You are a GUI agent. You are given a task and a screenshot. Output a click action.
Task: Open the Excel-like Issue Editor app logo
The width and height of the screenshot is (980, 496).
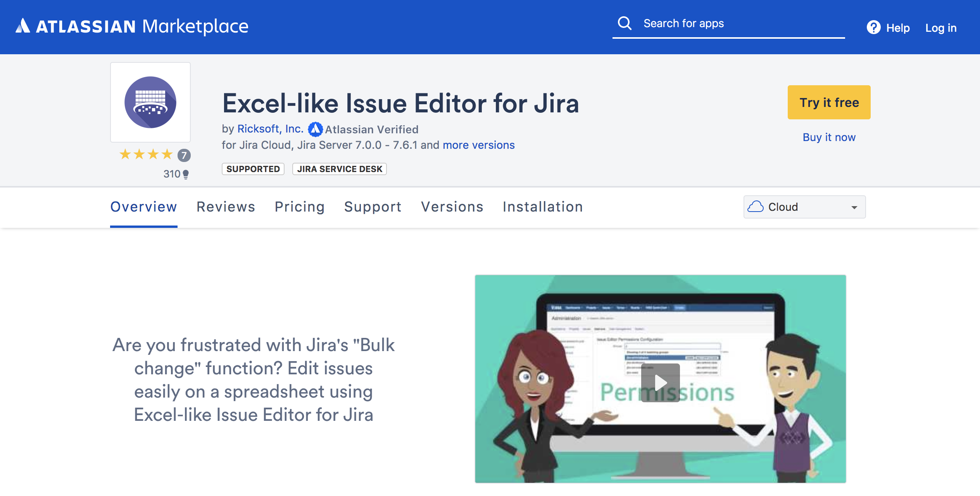(x=150, y=102)
